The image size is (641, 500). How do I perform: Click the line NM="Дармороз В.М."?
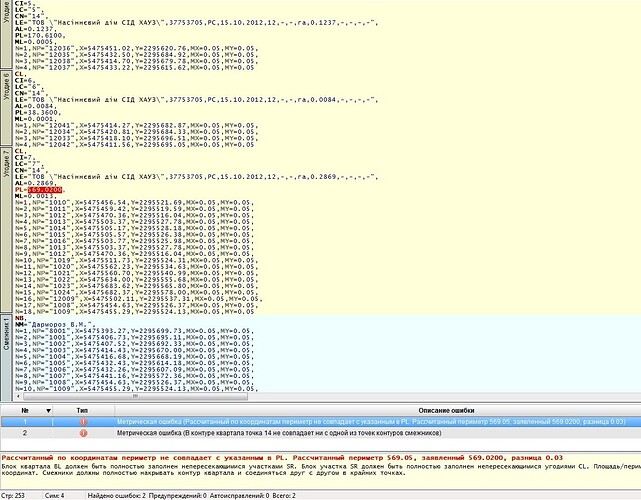(x=55, y=325)
